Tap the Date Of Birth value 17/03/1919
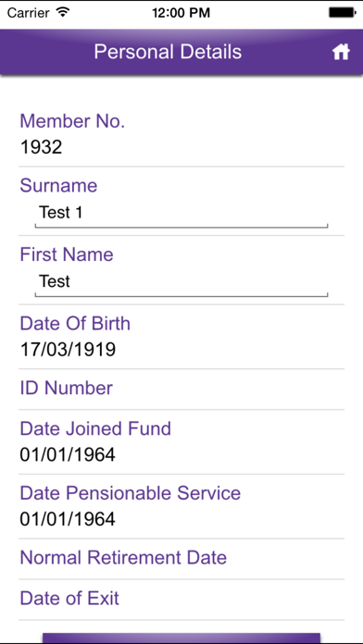This screenshot has height=644, width=363. pyautogui.click(x=68, y=350)
